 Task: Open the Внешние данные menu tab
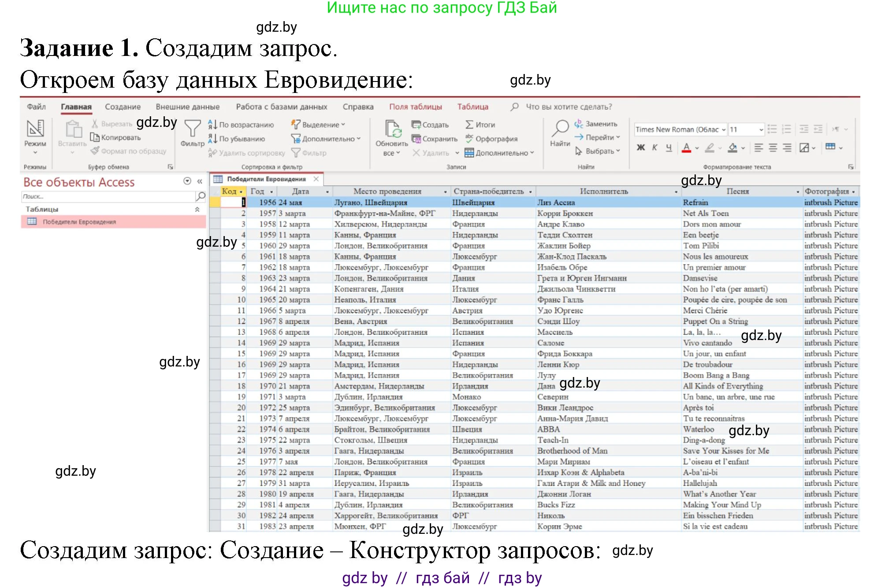click(x=187, y=107)
